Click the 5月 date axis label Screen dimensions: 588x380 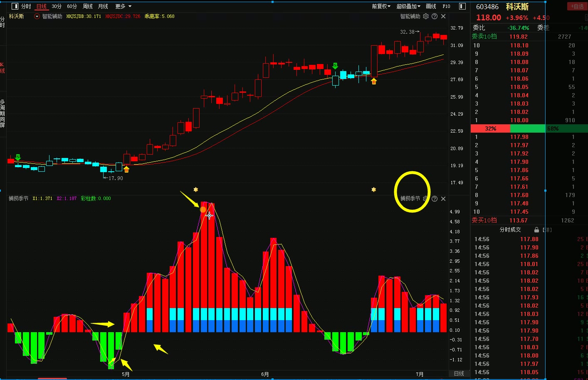point(126,374)
